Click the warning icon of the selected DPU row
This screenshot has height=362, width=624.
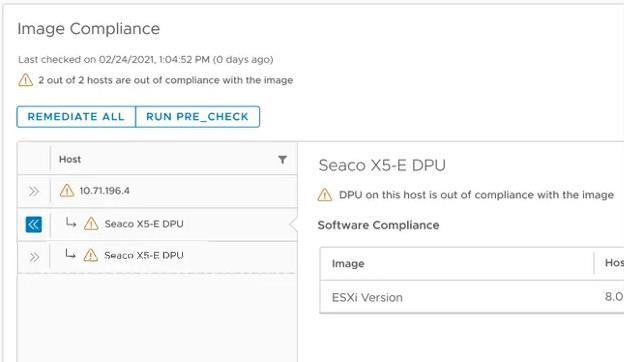91,224
